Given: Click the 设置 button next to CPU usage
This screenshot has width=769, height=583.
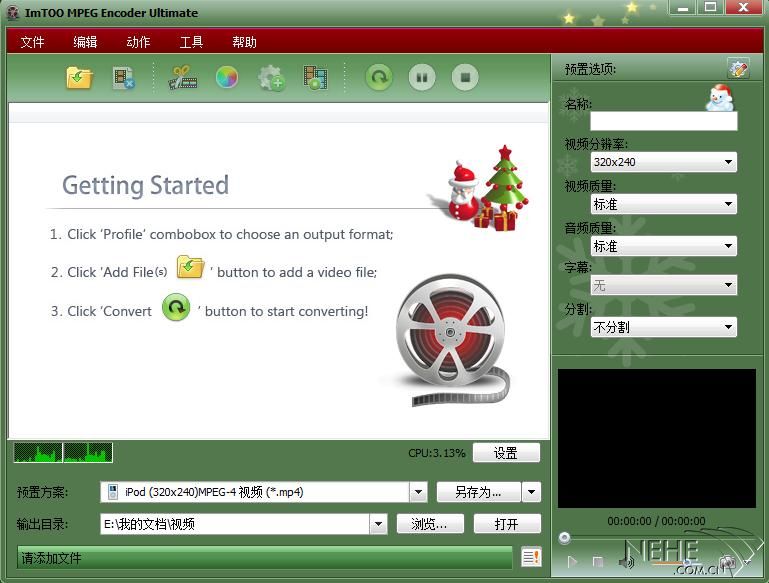Looking at the screenshot, I should coord(506,453).
